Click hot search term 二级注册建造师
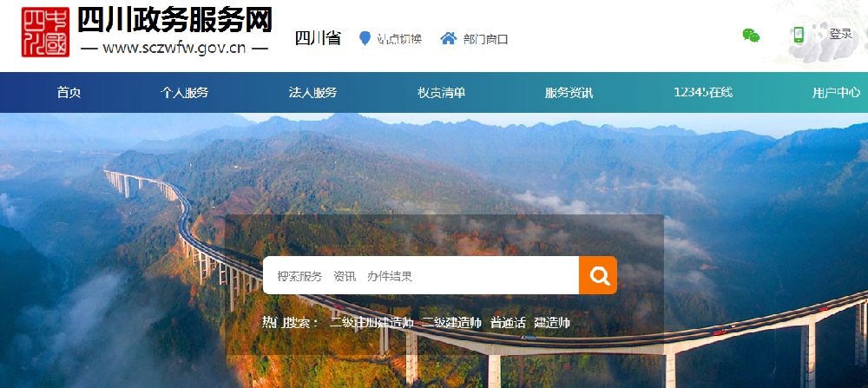 [x=372, y=323]
